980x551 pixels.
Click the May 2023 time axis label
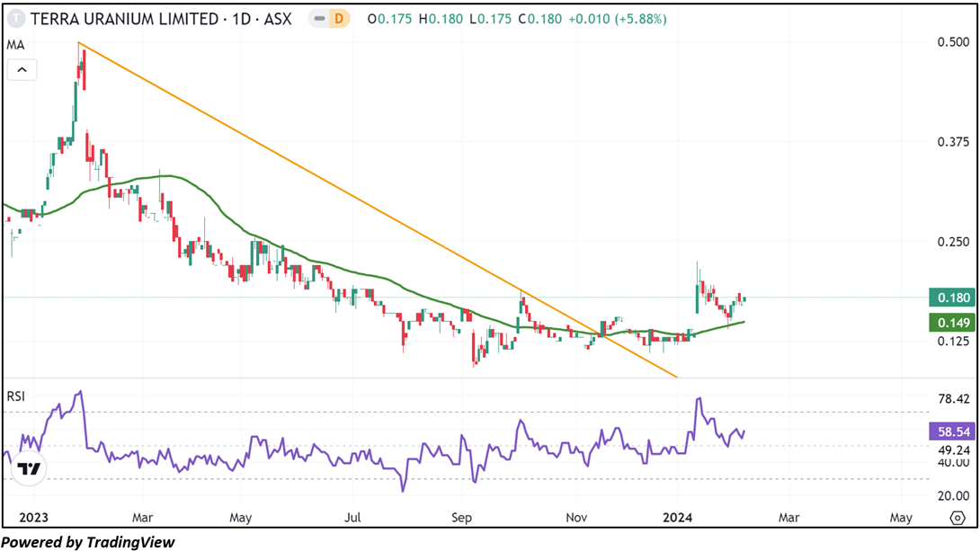point(241,517)
